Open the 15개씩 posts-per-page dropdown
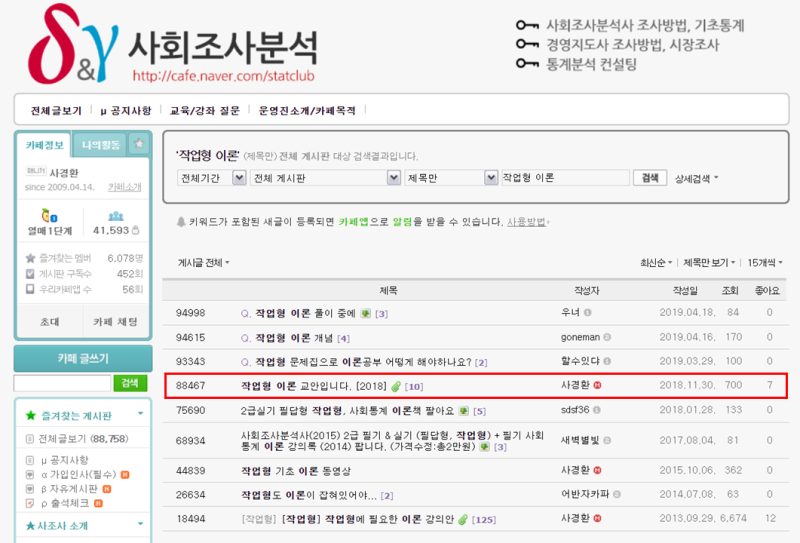800x543 pixels. [765, 263]
